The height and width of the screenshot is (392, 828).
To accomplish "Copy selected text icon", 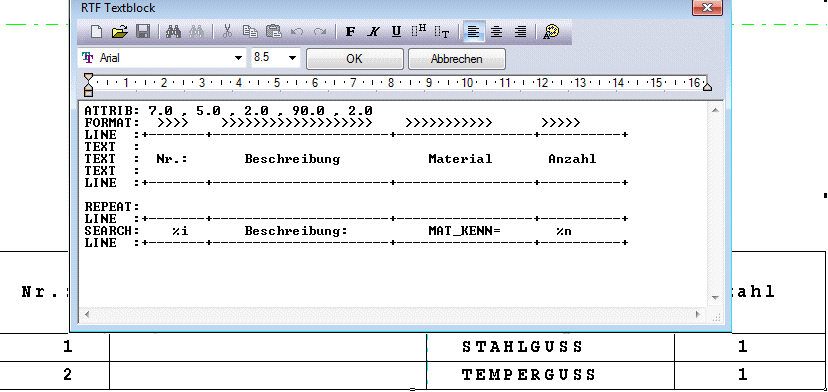I will pyautogui.click(x=250, y=32).
